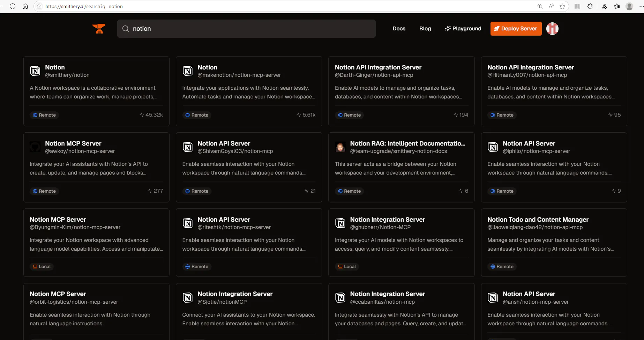Add this page to favorites
Image resolution: width=644 pixels, height=340 pixels.
pos(562,6)
